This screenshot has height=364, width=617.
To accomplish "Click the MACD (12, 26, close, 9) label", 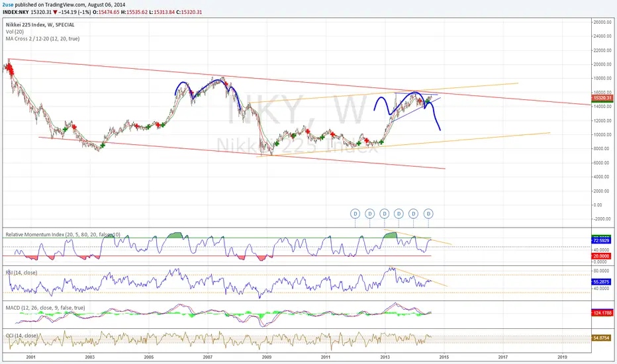I will pos(45,308).
